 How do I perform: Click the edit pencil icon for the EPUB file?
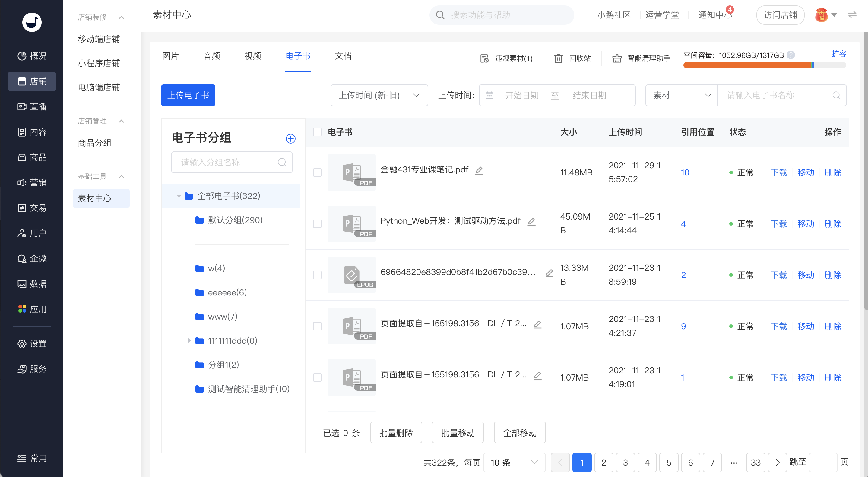(x=549, y=273)
